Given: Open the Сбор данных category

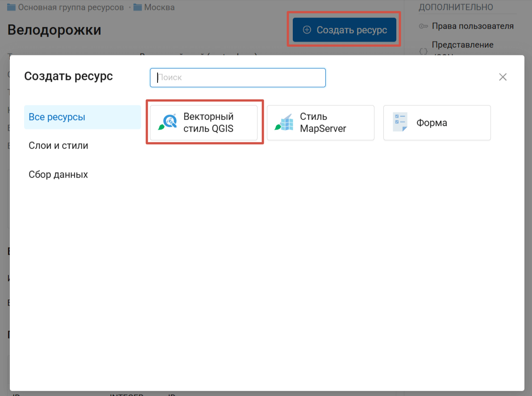Looking at the screenshot, I should [58, 174].
